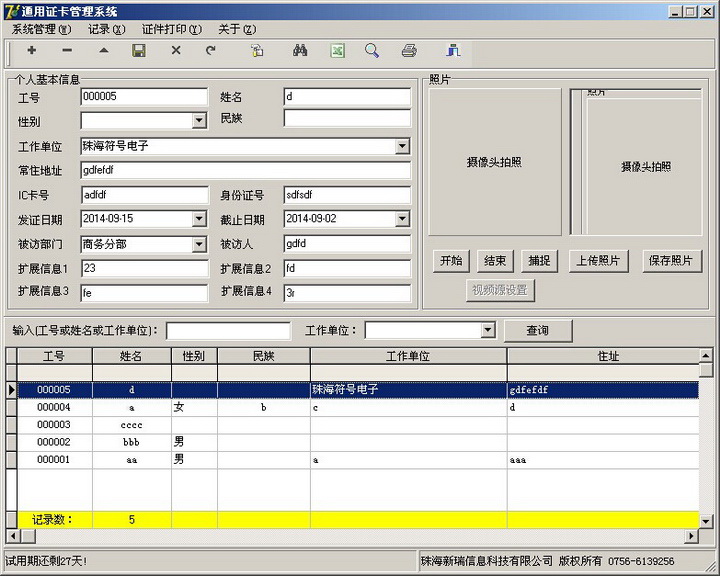Click the search keyword input box

point(228,330)
